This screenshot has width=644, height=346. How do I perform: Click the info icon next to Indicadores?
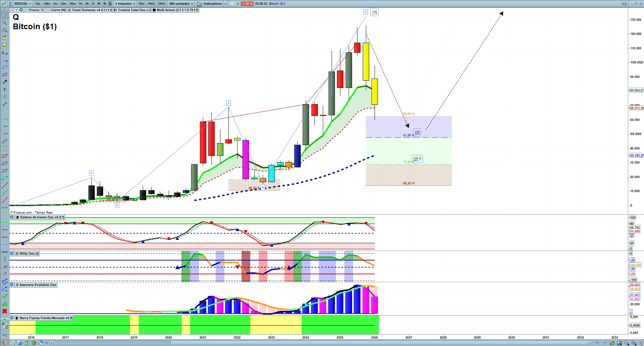(232, 4)
